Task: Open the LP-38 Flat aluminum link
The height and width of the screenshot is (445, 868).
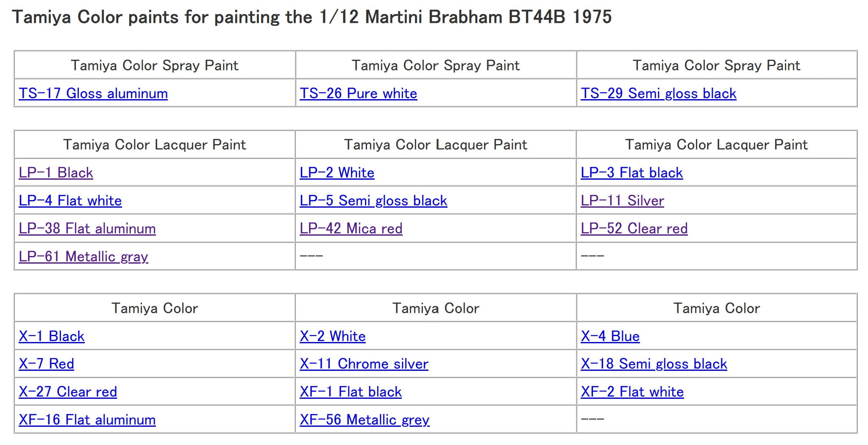Action: pyautogui.click(x=87, y=228)
